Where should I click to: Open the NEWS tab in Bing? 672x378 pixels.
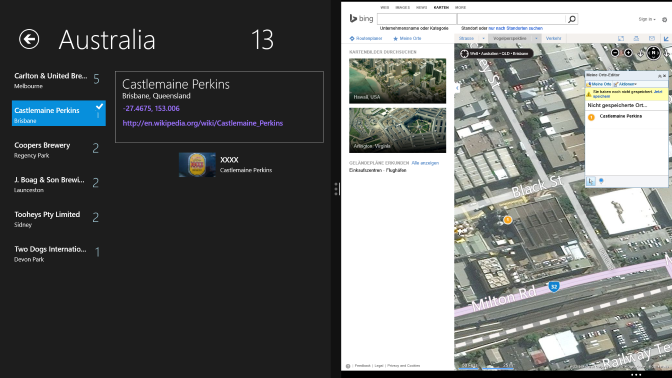[x=422, y=8]
